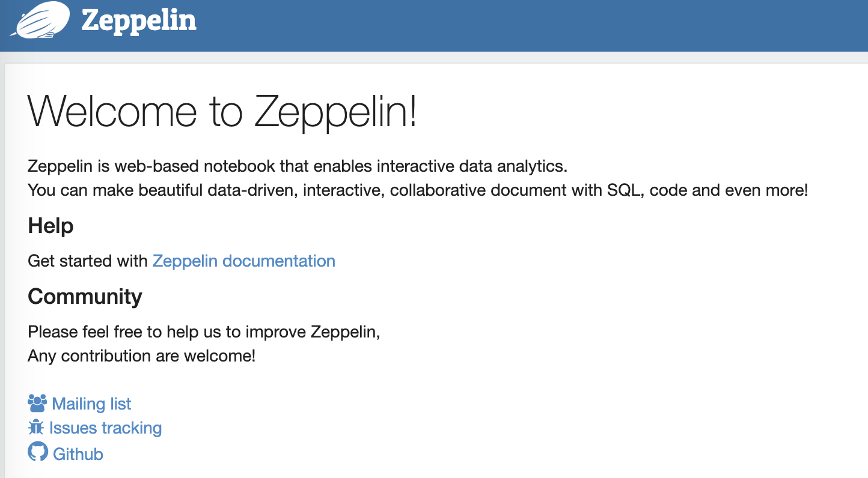Click the sentence starting "You can make beautiful"
Viewport: 868px width, 478px height.
point(417,190)
